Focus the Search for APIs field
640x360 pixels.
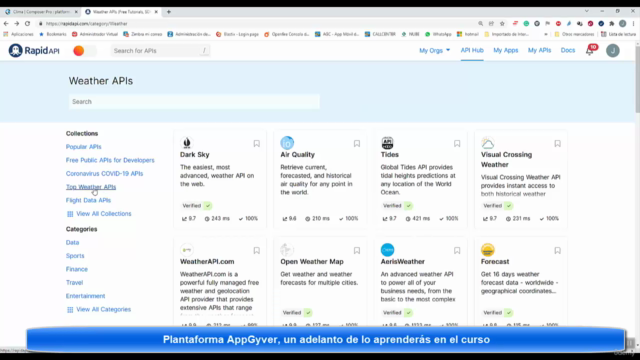coord(160,51)
